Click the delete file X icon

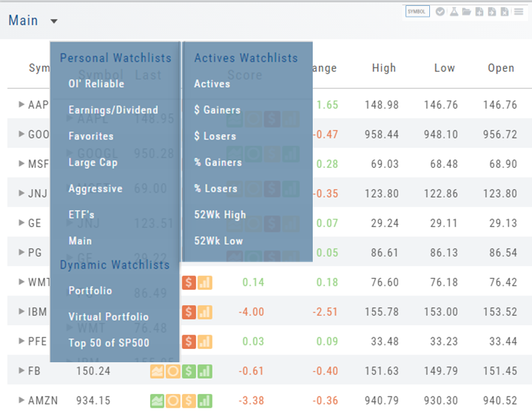504,11
